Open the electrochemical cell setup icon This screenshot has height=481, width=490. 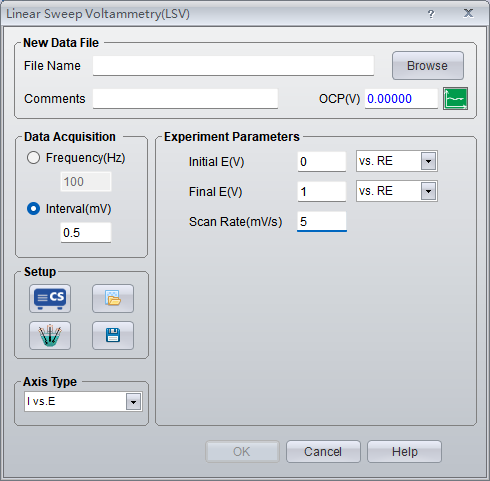coord(50,335)
